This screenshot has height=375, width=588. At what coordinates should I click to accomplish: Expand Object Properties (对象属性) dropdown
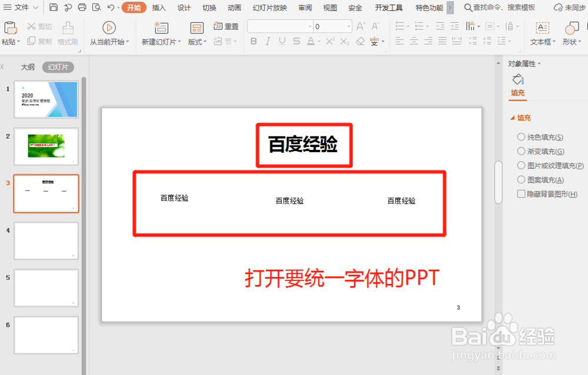[x=539, y=63]
